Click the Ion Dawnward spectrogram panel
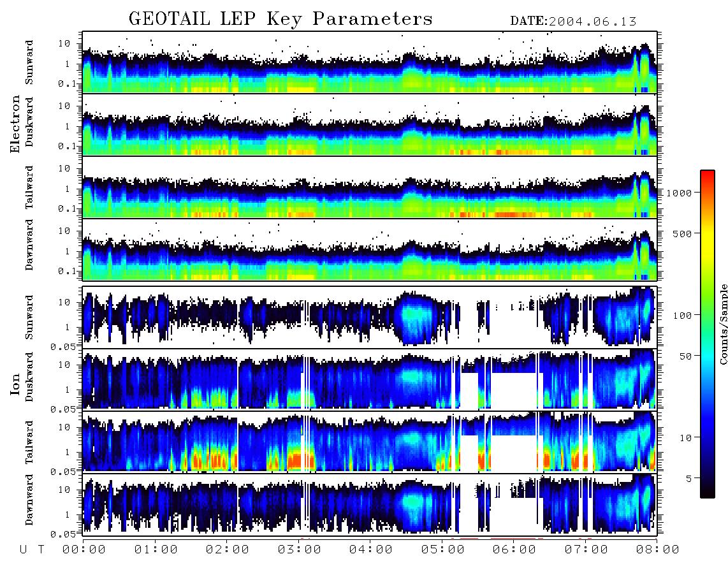The image size is (728, 561). (370, 504)
